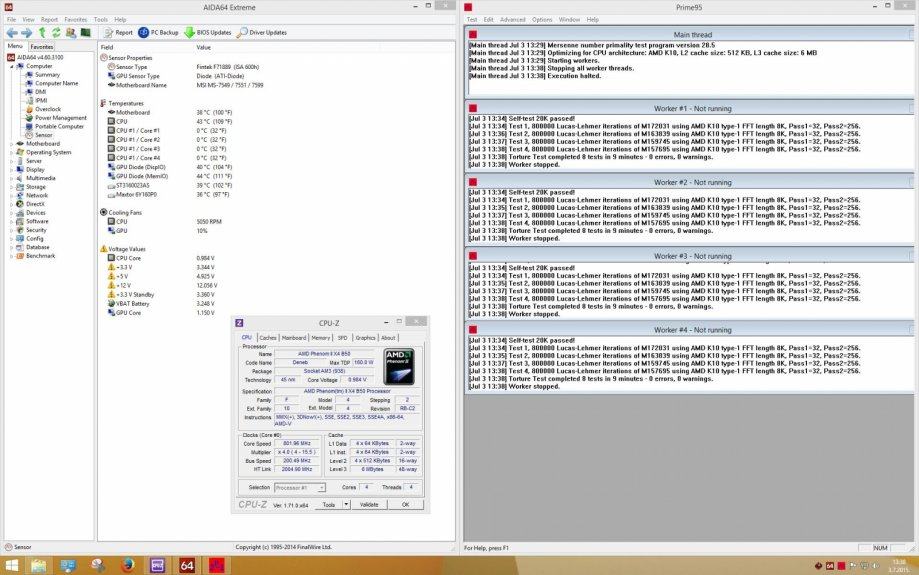This screenshot has width=919, height=575.
Task: Collapse the Computer tree node
Action: [12, 66]
